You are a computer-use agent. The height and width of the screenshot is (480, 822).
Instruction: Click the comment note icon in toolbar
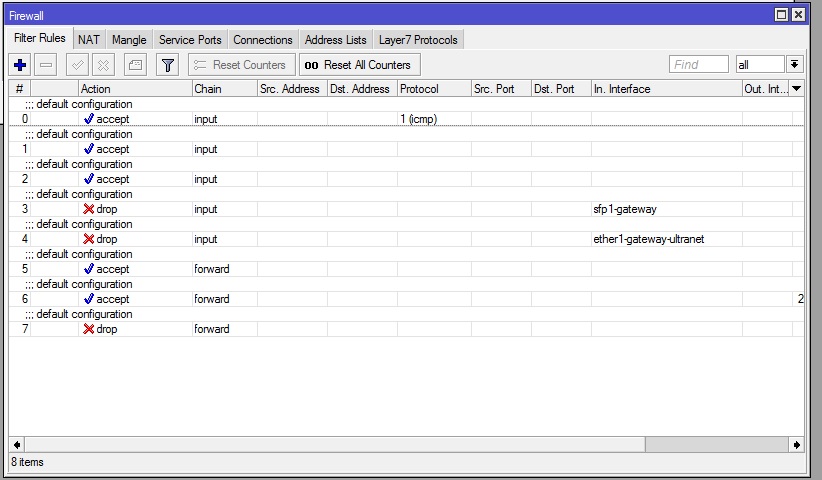pyautogui.click(x=135, y=65)
